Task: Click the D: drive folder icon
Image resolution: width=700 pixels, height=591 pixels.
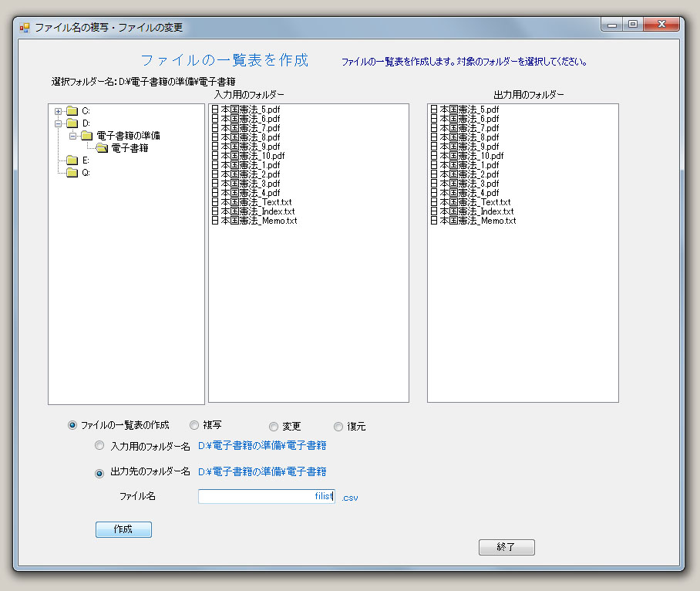Action: pyautogui.click(x=72, y=123)
